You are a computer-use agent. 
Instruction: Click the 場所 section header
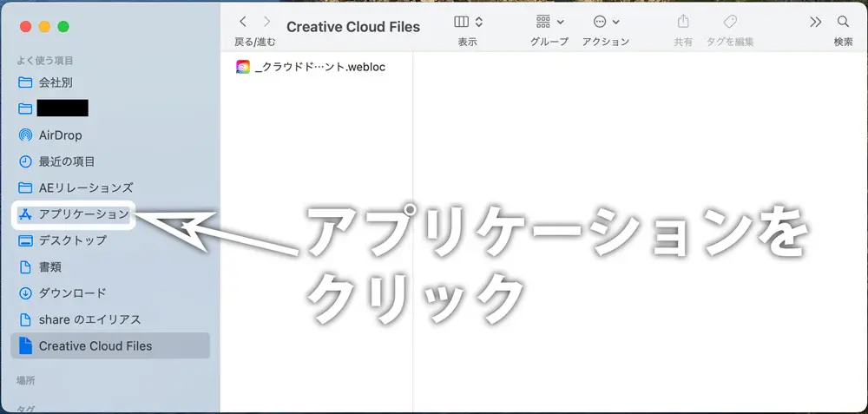tap(26, 380)
